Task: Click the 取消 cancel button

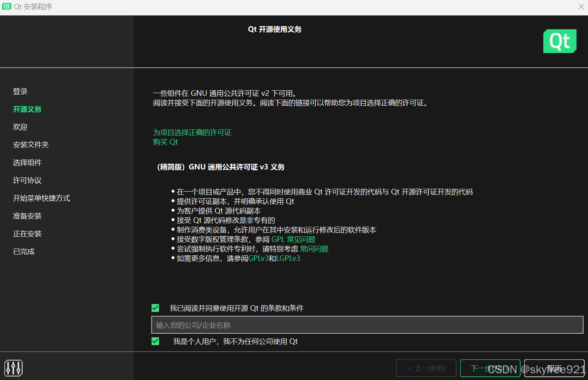Action: [x=554, y=368]
